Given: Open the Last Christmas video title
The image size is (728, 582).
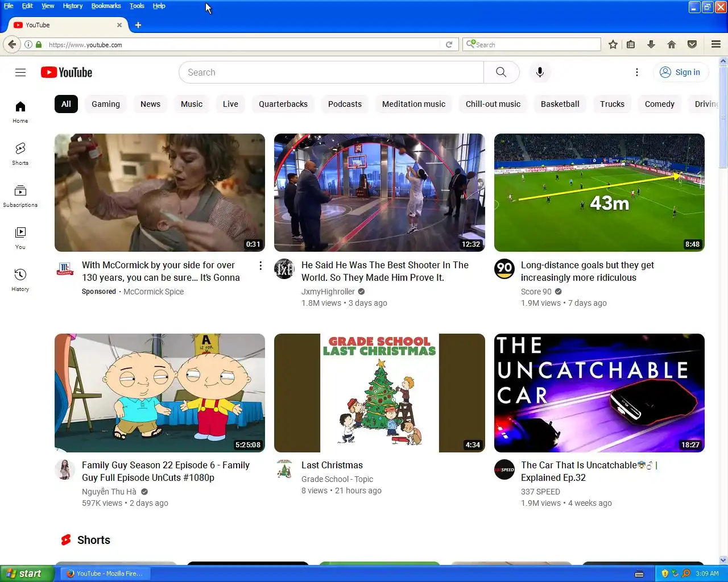Looking at the screenshot, I should tap(332, 465).
